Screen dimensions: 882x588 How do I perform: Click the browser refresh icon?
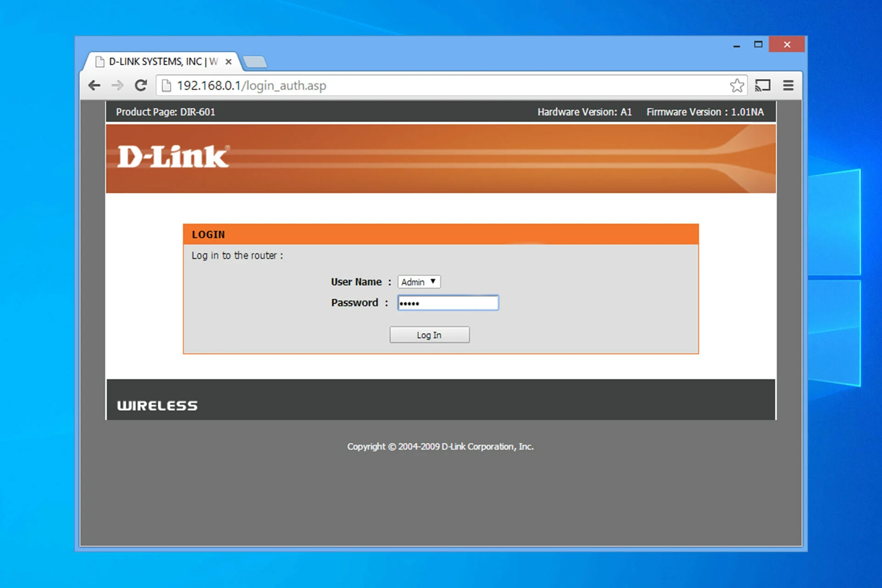(140, 85)
